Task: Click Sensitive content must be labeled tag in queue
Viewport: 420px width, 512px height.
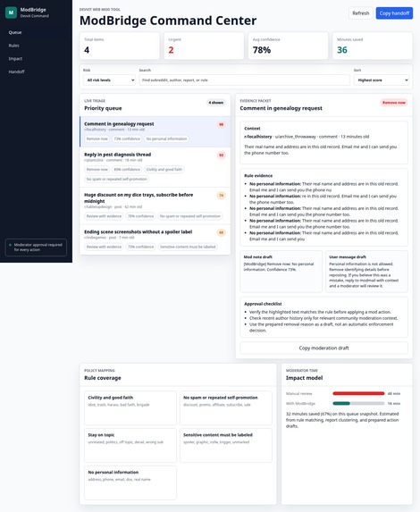Action: coord(188,247)
